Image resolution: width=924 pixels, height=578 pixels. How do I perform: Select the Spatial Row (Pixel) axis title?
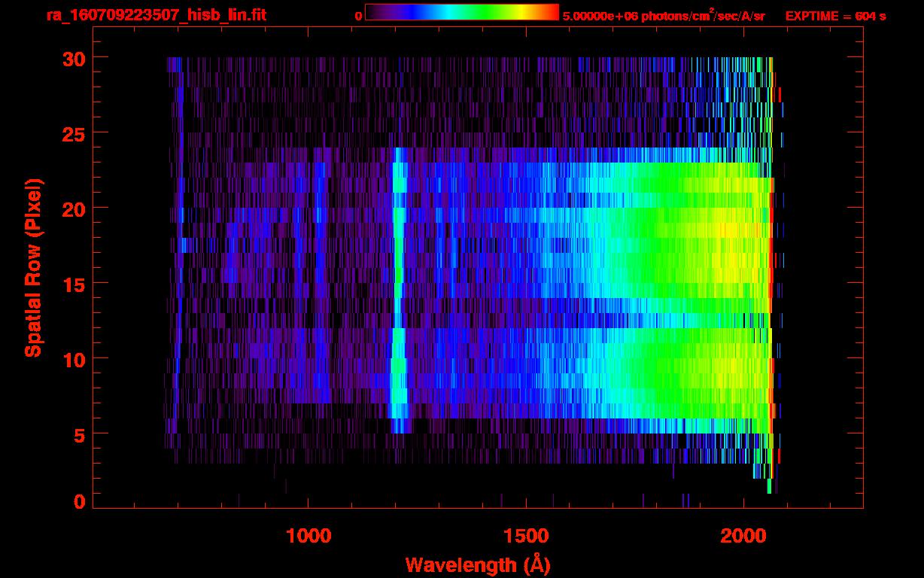[33, 267]
